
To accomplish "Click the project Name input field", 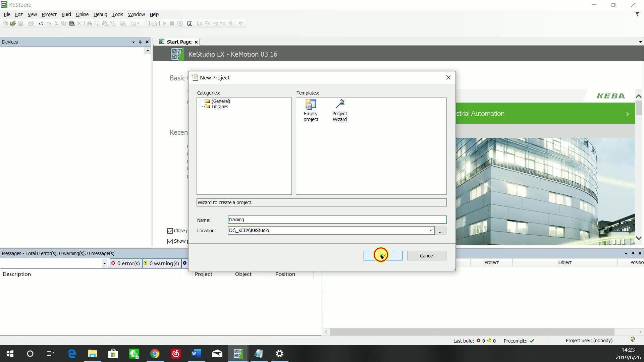I will pos(337,220).
